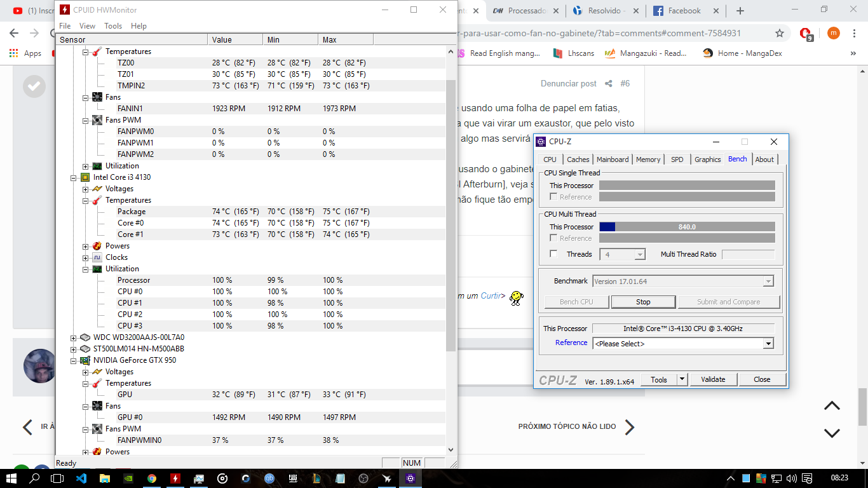Click the Reference link label in CPU-Z
868x488 pixels.
tap(571, 342)
